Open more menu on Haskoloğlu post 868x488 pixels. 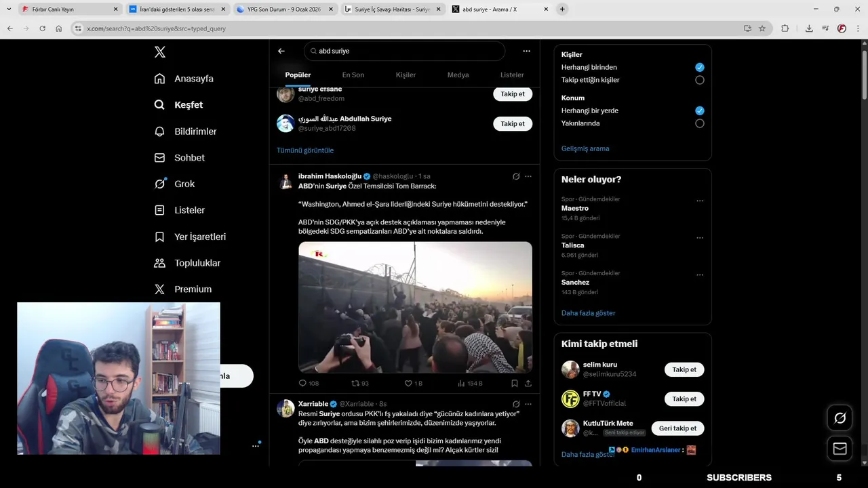point(528,176)
